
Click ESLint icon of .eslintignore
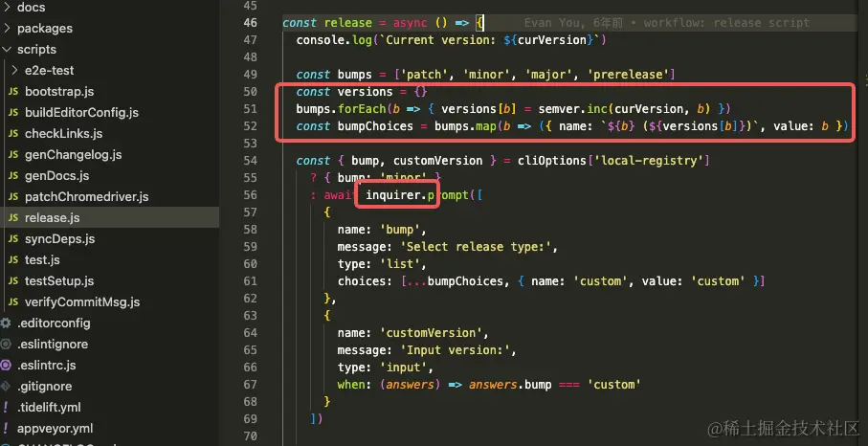coord(6,344)
